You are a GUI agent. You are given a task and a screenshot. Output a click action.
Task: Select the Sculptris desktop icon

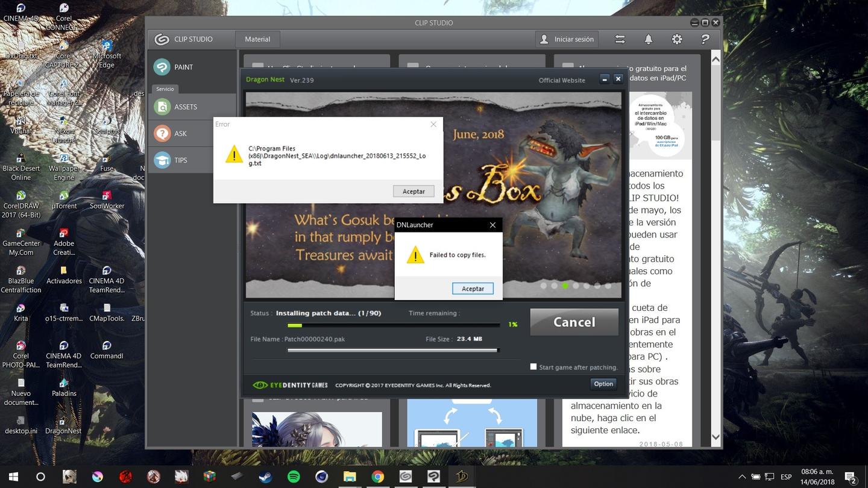[107, 125]
